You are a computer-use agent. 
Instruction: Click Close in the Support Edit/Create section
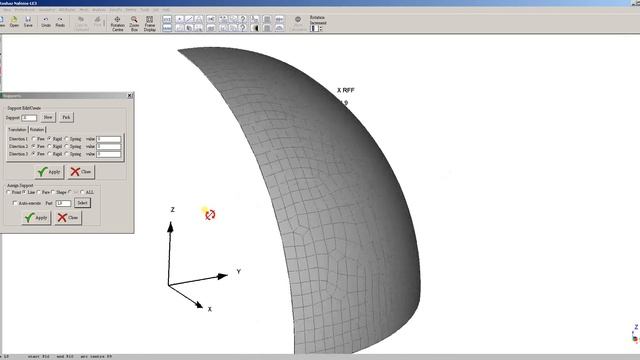click(x=81, y=172)
